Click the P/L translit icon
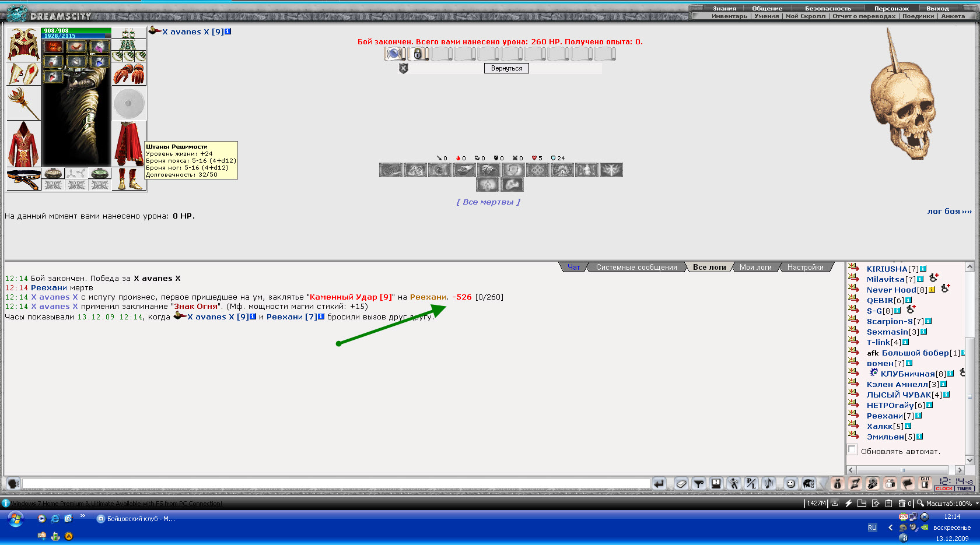Image resolution: width=980 pixels, height=545 pixels. [x=751, y=483]
